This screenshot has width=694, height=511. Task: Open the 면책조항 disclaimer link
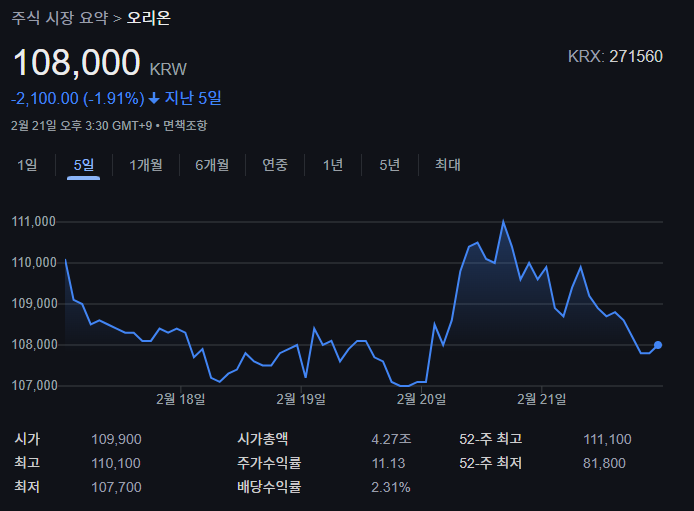pyautogui.click(x=185, y=126)
